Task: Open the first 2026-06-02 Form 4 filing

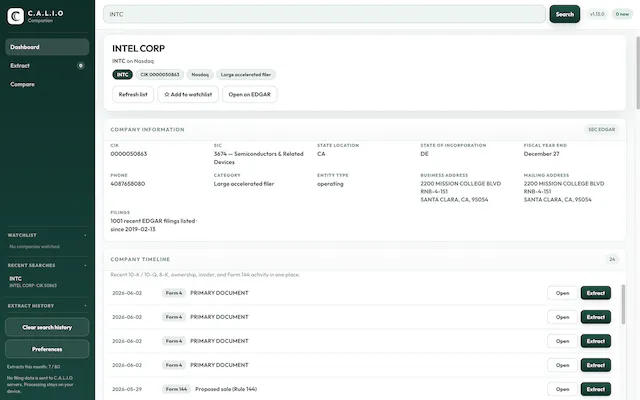Action: (x=562, y=293)
